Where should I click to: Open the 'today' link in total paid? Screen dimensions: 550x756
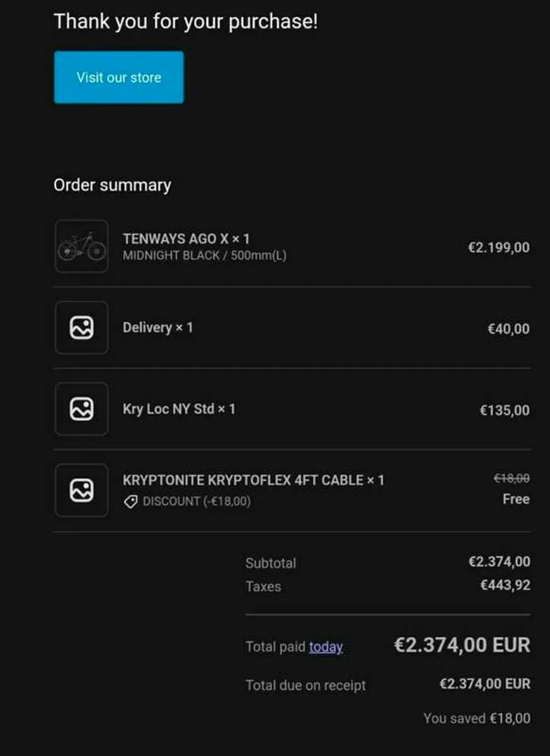coord(326,647)
